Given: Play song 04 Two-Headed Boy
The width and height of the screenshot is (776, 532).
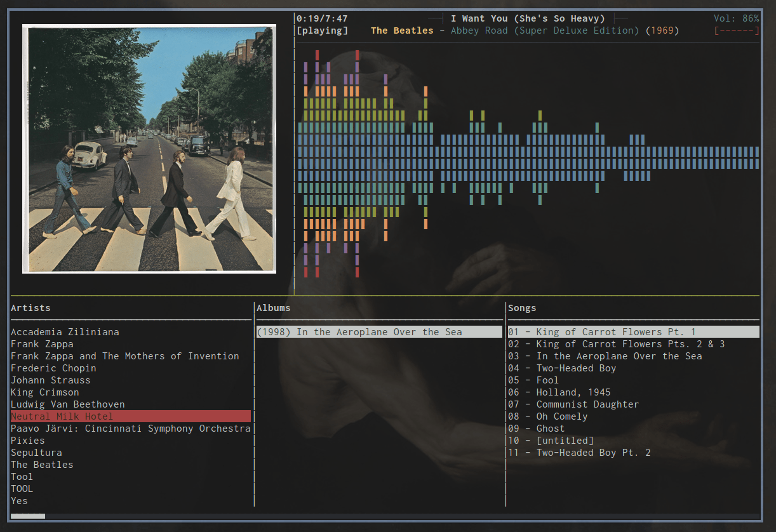Looking at the screenshot, I should click(x=562, y=368).
